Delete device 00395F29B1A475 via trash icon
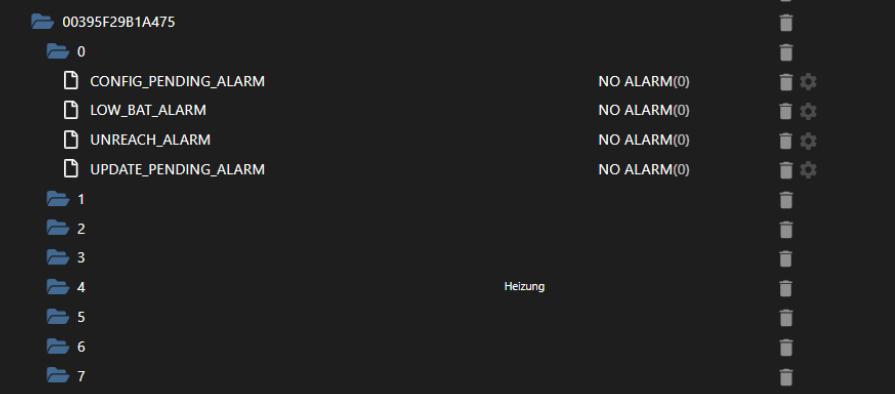 click(786, 23)
